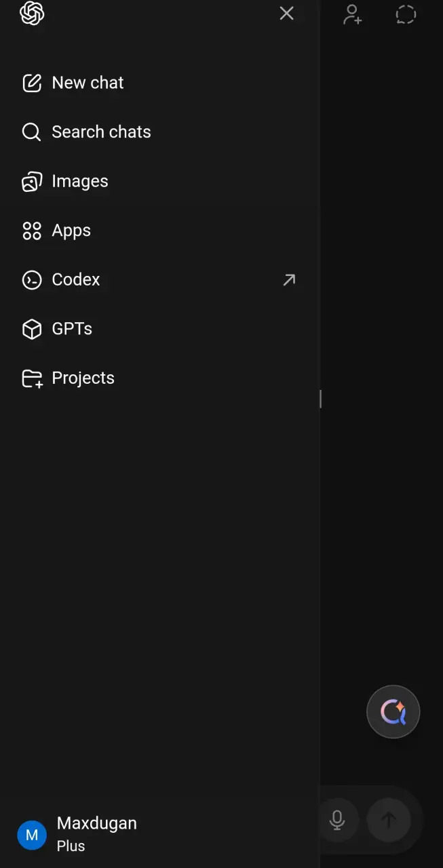Tap the floating colorful search assistant button

[393, 712]
